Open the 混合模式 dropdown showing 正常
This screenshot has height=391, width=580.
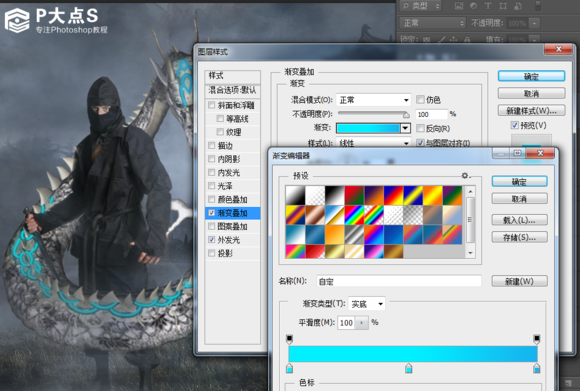[373, 100]
